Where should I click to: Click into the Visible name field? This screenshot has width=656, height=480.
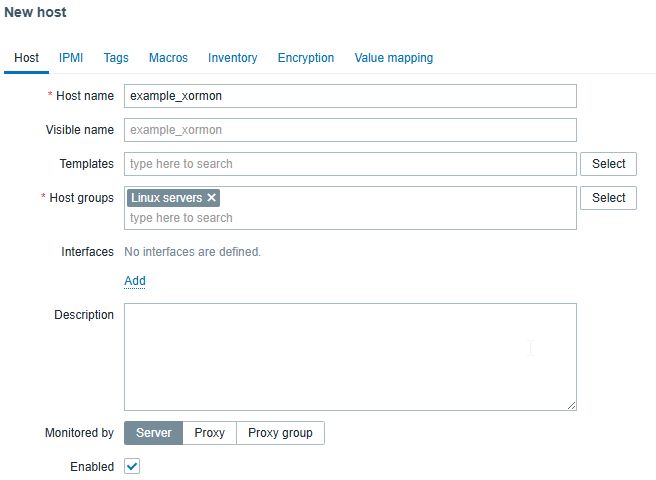[x=350, y=130]
